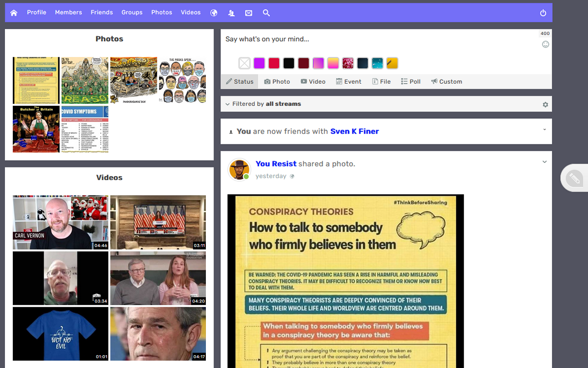This screenshot has height=368, width=588.
Task: Expand options for the friendship activity item
Action: point(544,129)
